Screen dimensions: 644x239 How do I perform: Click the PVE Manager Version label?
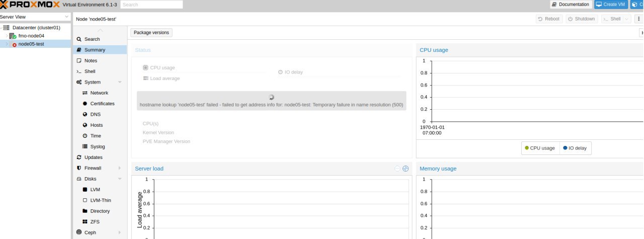pyautogui.click(x=167, y=141)
